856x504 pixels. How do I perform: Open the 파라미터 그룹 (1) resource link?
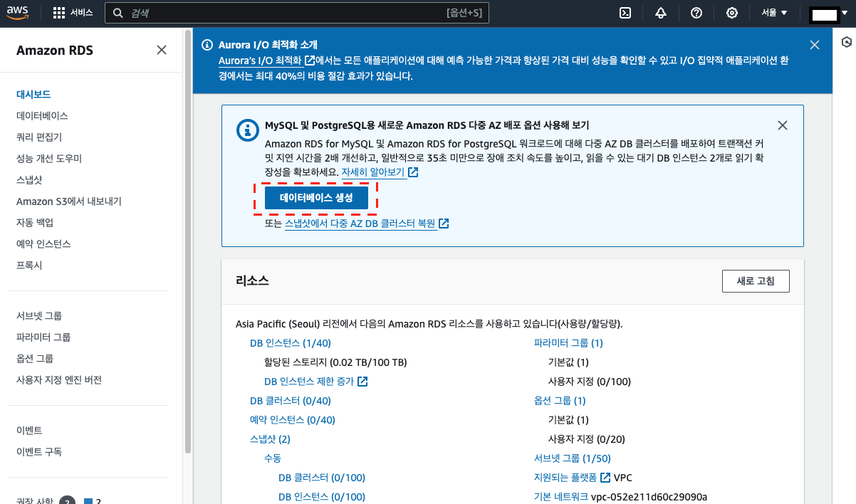(568, 343)
